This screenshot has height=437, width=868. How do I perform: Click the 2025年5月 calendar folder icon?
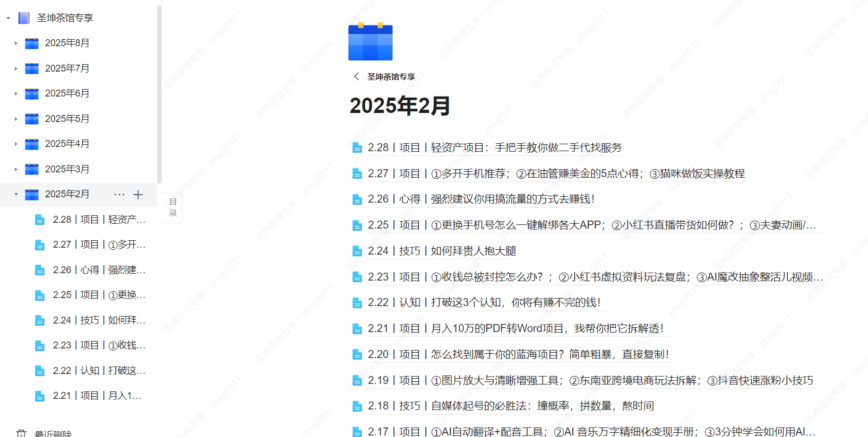click(32, 119)
